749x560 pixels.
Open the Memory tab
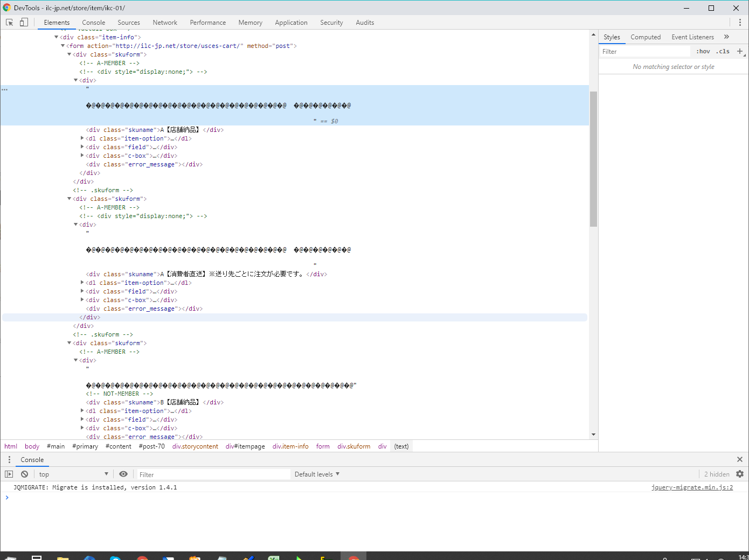click(x=251, y=23)
